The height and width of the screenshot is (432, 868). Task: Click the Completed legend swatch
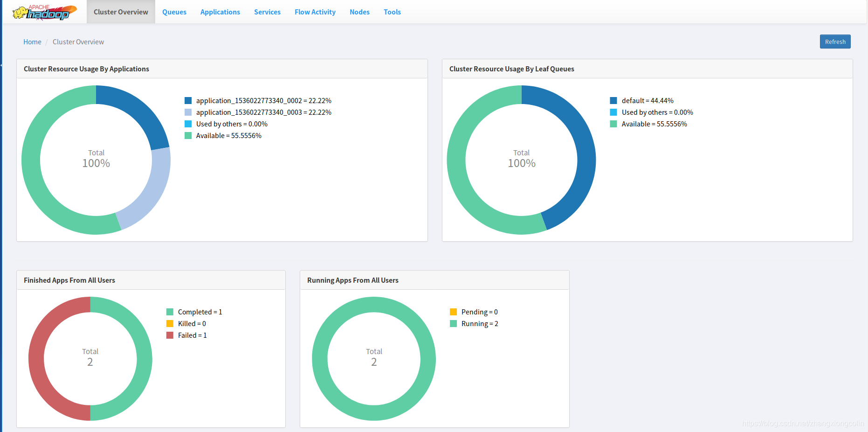pyautogui.click(x=170, y=312)
